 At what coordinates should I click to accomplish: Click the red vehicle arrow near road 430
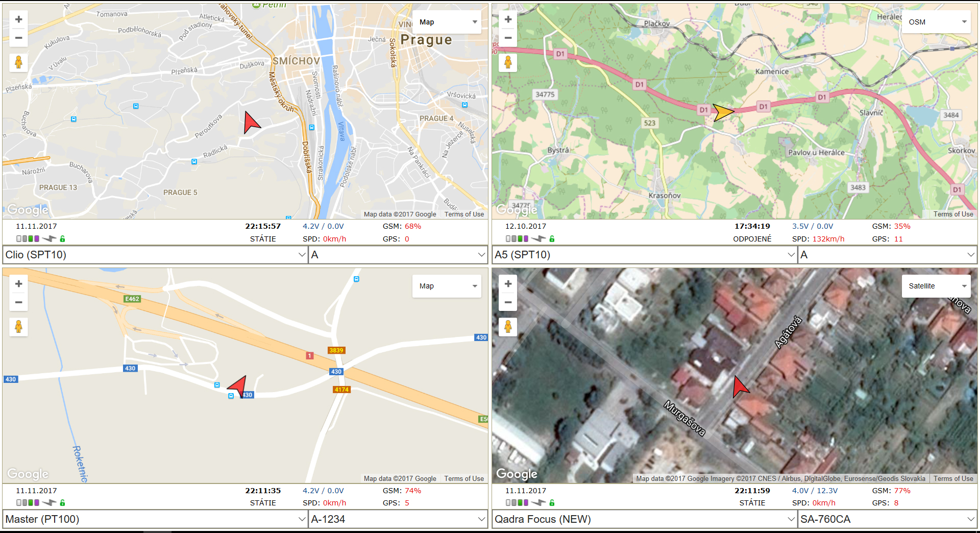[238, 386]
